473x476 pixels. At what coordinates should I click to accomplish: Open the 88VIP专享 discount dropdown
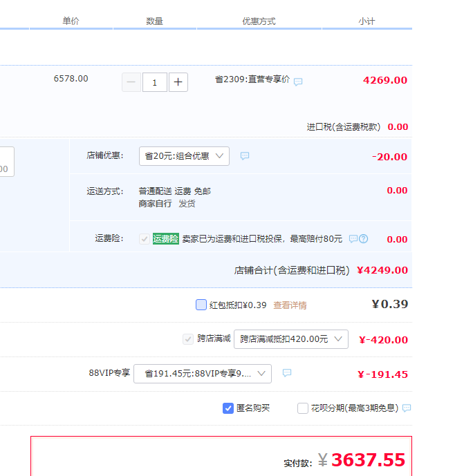click(202, 374)
